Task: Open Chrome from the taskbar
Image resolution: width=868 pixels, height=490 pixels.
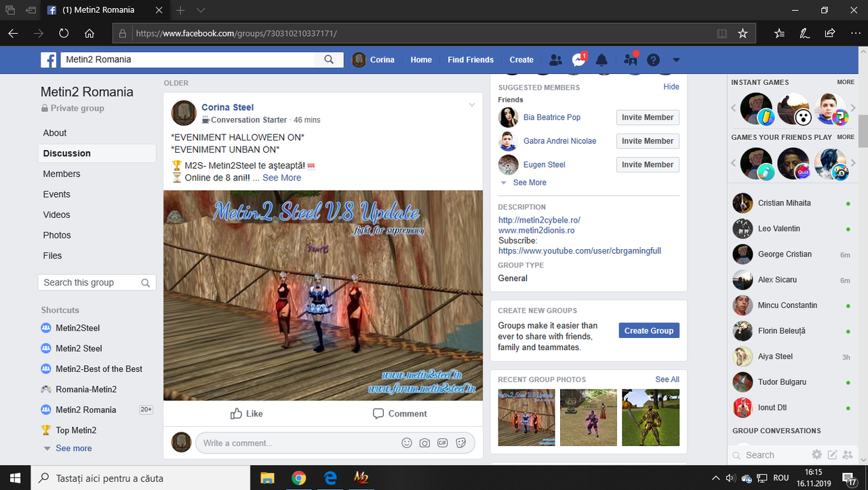Action: point(298,478)
